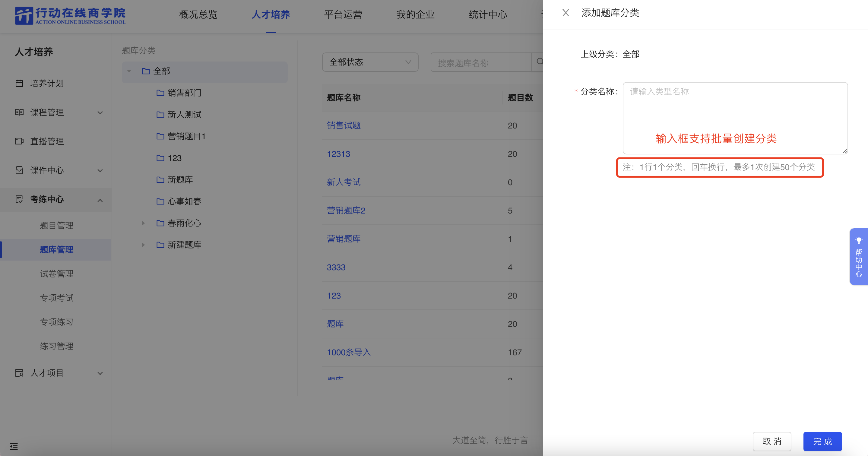Click the 新题库 folder icon

pos(160,180)
